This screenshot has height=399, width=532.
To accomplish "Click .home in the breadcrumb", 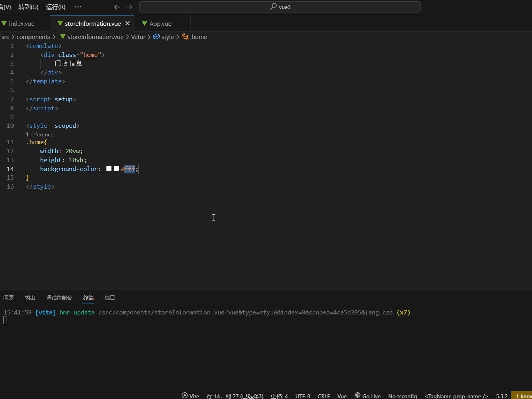I will [x=199, y=37].
